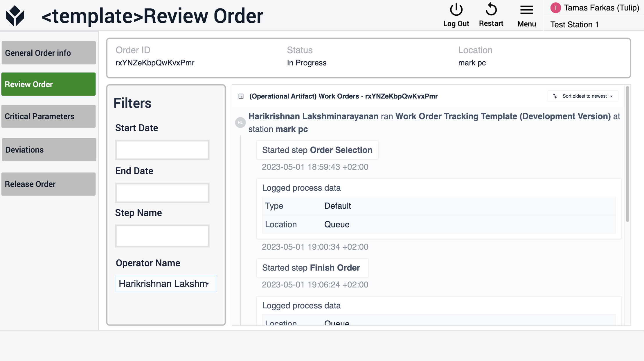Open the Operator Name dropdown
Viewport: 644px width, 361px height.
[x=166, y=284]
